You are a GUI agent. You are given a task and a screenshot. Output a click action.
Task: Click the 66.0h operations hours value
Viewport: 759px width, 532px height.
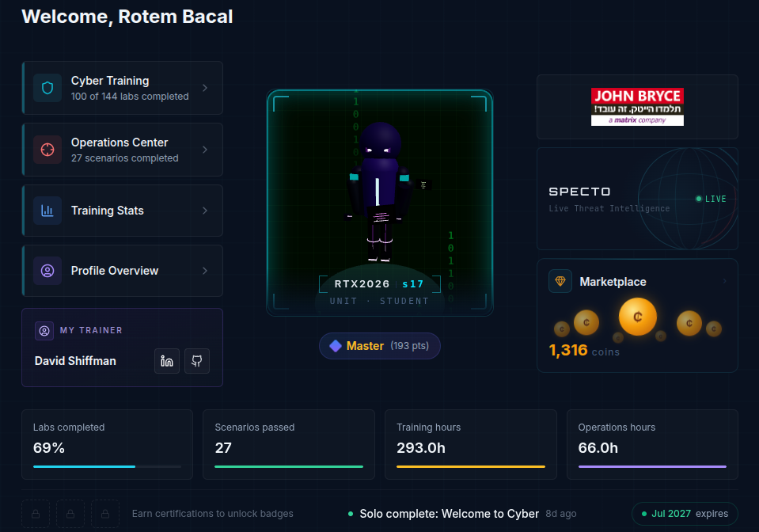(x=598, y=448)
